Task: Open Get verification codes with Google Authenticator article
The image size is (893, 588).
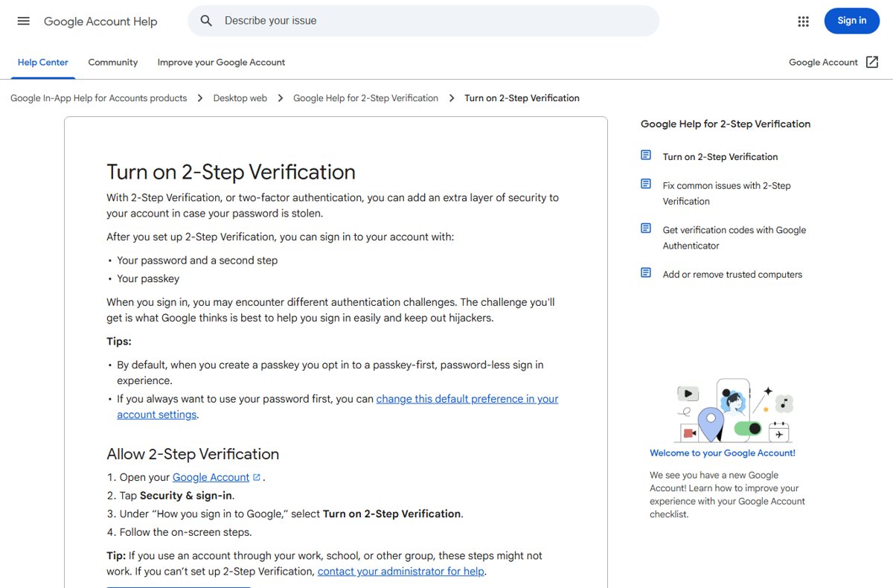Action: pyautogui.click(x=734, y=237)
